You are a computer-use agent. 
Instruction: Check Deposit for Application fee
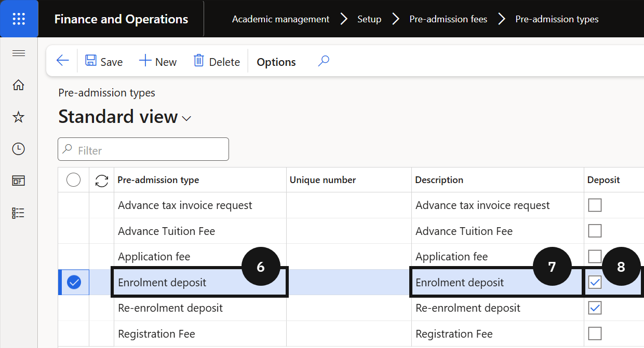pos(595,256)
